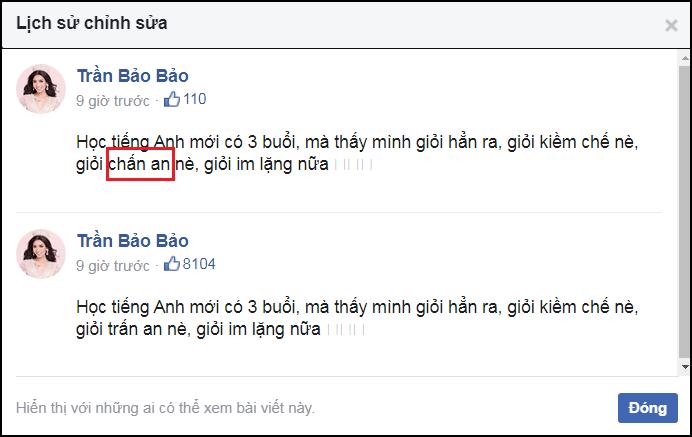Open Trần Bảo Bảo profile from second entry
The width and height of the screenshot is (692, 437).
click(x=133, y=241)
